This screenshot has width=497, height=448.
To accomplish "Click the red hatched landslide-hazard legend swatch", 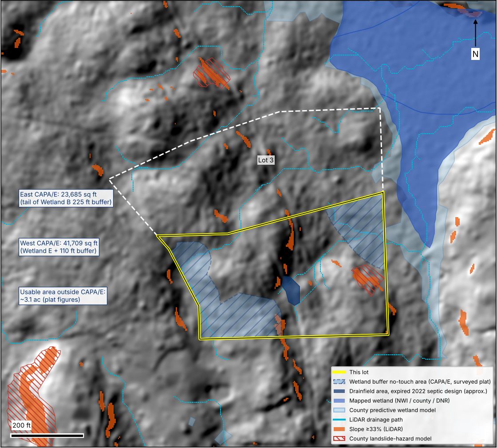I will coord(339,439).
